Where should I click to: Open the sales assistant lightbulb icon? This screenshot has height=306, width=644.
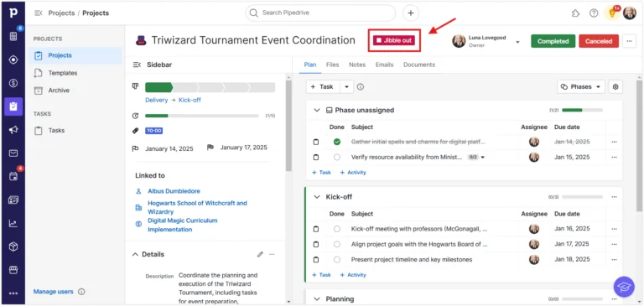coord(612,13)
